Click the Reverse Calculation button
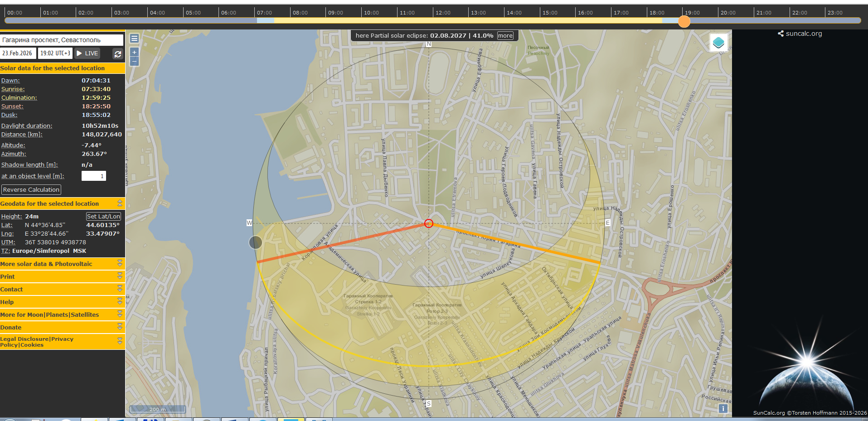This screenshot has height=421, width=868. [31, 189]
